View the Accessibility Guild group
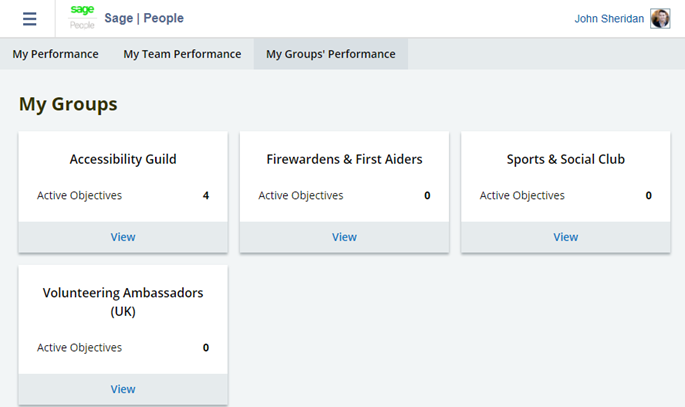 coord(123,237)
